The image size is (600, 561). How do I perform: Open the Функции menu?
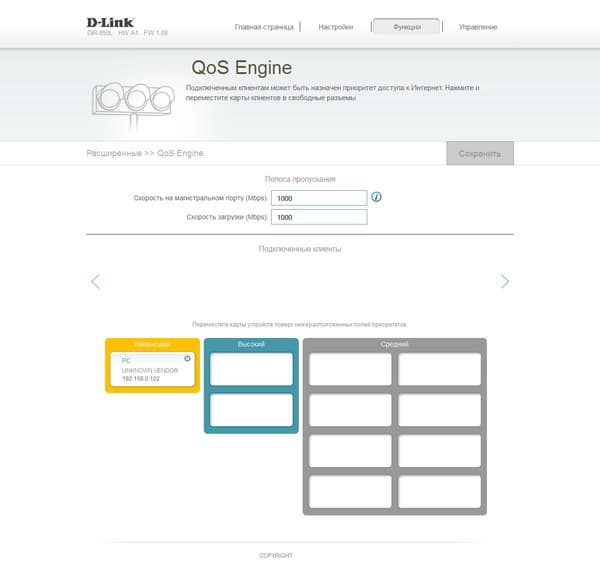405,27
